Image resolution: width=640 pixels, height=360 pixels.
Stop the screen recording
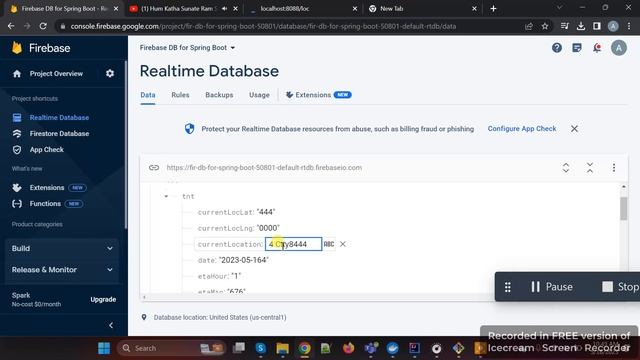coord(620,287)
